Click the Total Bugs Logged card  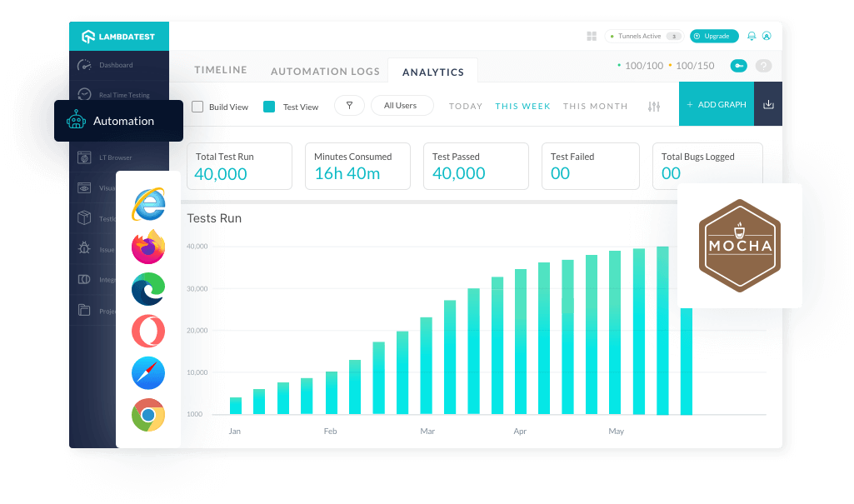coord(707,166)
